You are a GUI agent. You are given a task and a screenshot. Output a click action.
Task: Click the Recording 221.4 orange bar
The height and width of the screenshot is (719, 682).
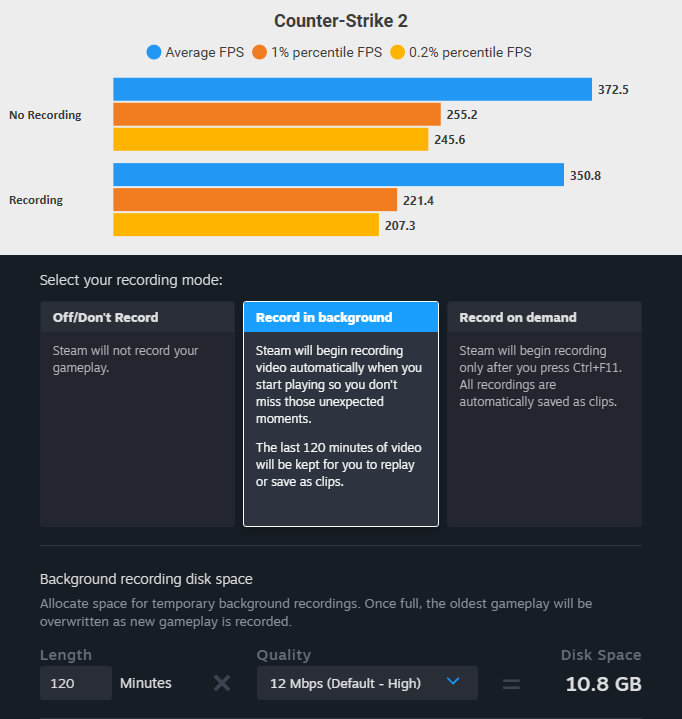pos(255,199)
